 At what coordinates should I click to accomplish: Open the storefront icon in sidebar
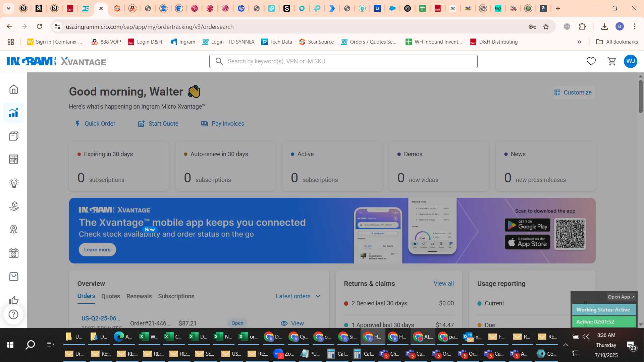click(13, 159)
